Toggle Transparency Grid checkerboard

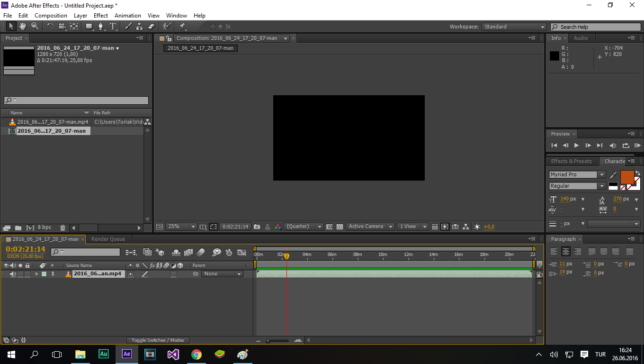click(340, 227)
